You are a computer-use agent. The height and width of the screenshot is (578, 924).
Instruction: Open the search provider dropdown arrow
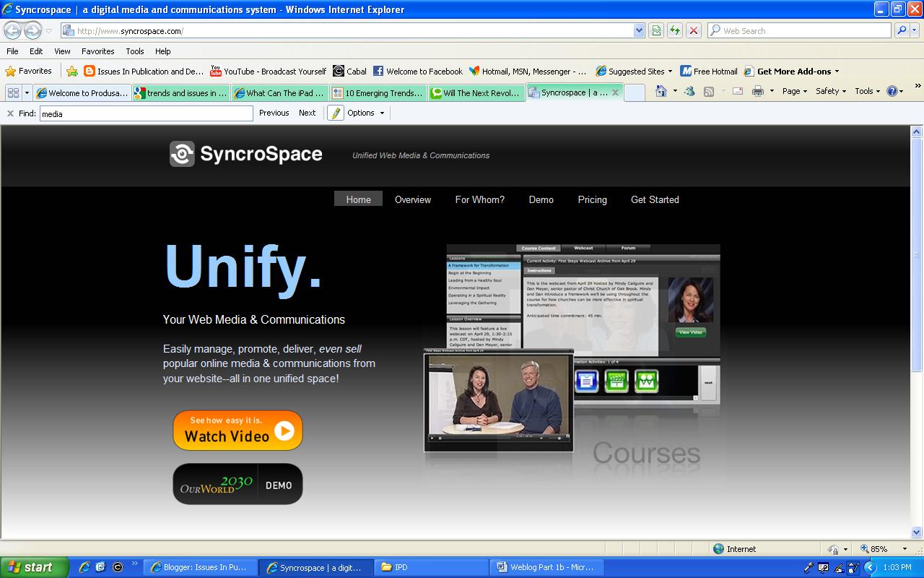[x=915, y=30]
